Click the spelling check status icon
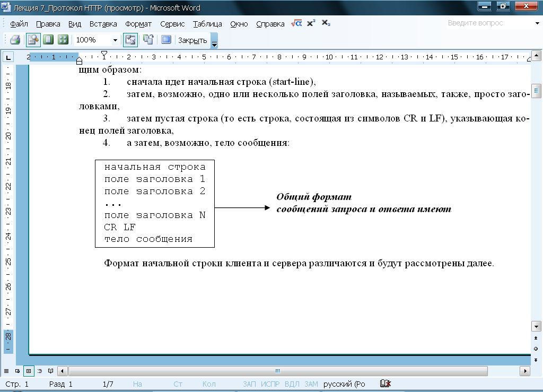The width and height of the screenshot is (543, 392). tap(385, 384)
